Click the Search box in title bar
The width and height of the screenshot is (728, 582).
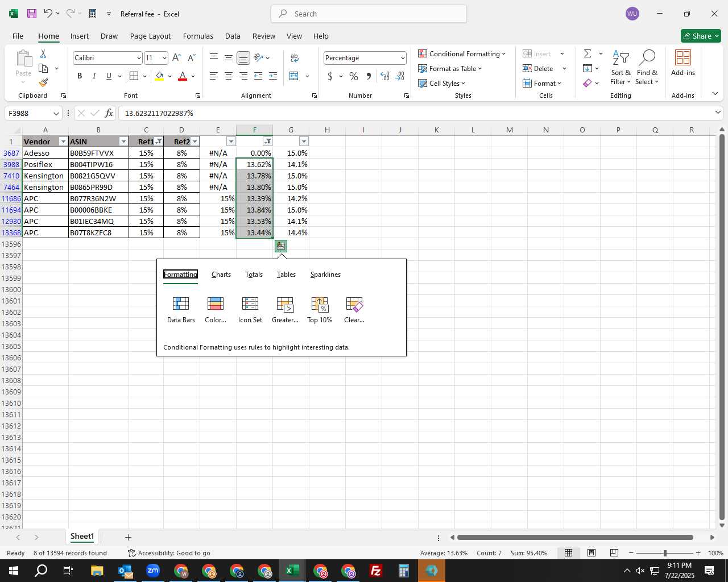point(369,14)
